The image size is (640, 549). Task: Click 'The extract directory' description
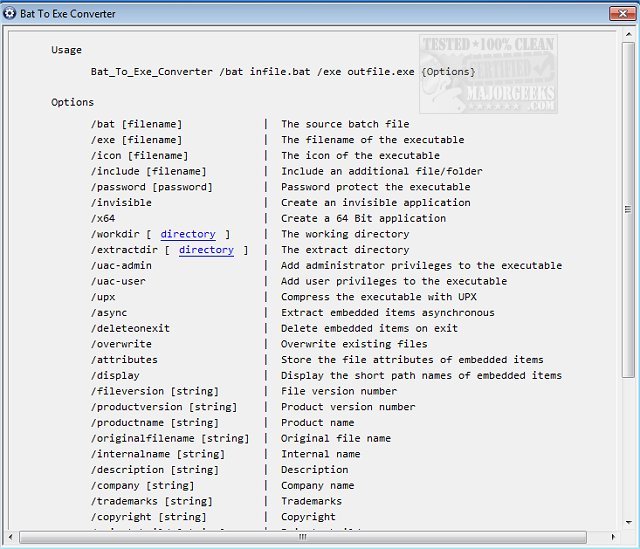(345, 250)
